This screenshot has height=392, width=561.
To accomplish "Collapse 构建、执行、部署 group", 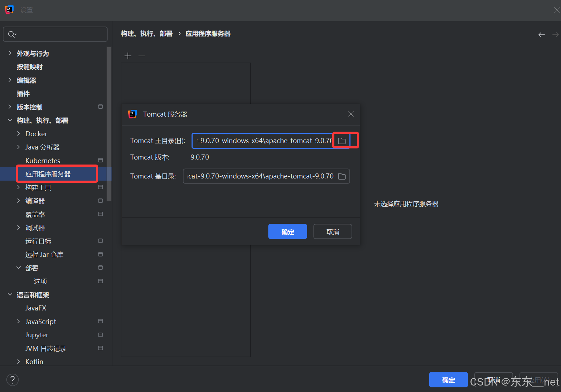I will coord(10,120).
